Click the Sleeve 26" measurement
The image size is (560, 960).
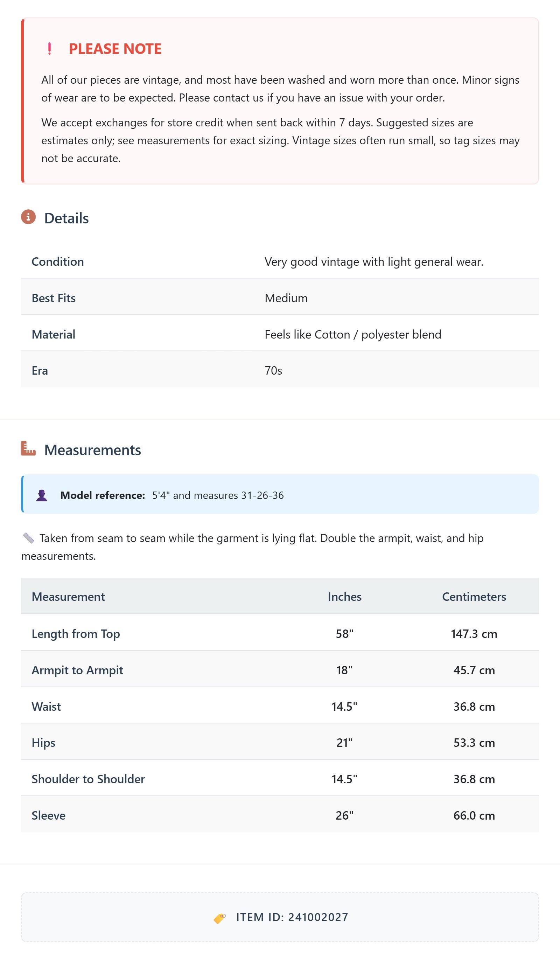coord(344,815)
